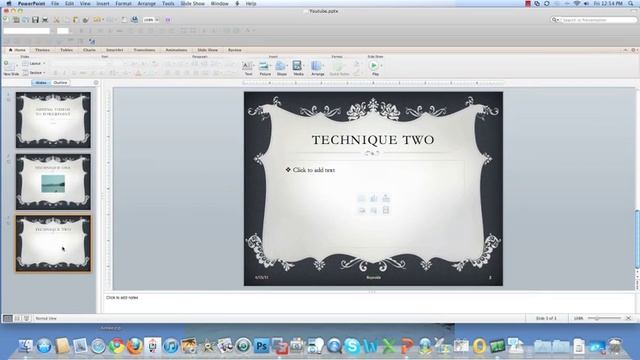Image resolution: width=640 pixels, height=360 pixels.
Task: Open the Layout dropdown
Action: pos(33,63)
